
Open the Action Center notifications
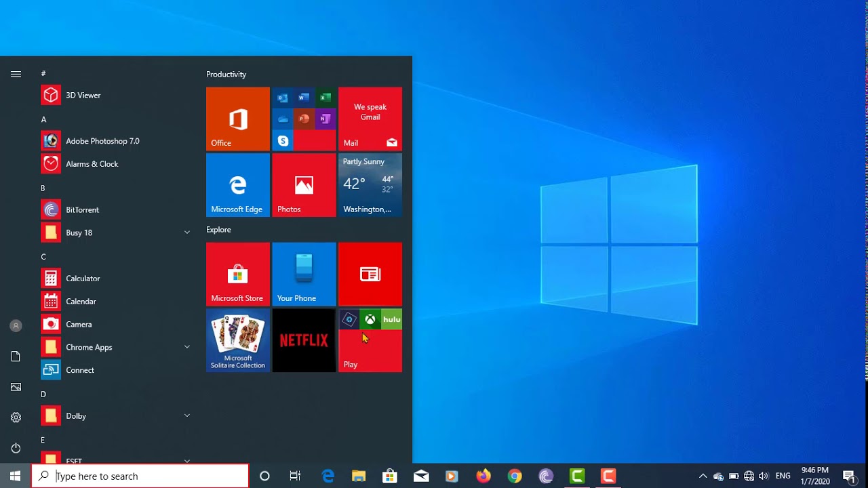849,476
